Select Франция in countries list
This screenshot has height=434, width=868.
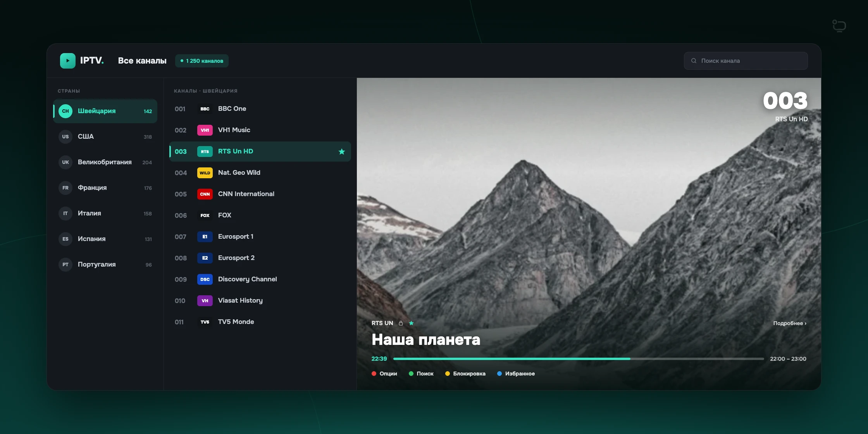click(105, 188)
